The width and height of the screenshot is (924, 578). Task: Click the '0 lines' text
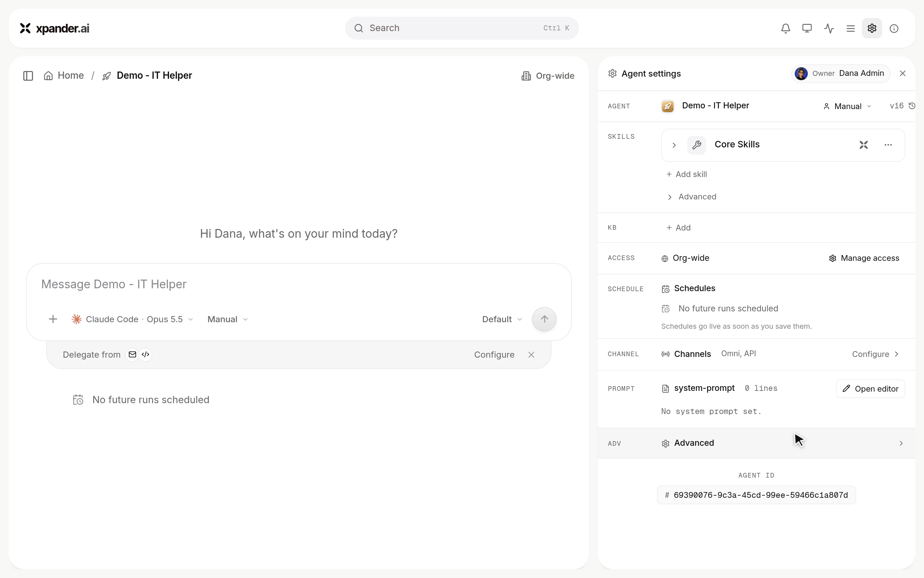[761, 388]
